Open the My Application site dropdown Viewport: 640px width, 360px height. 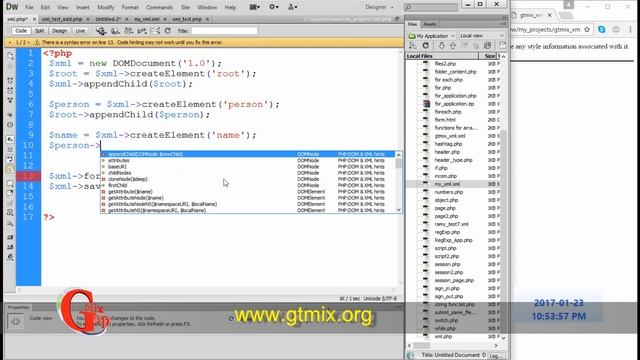tap(431, 36)
